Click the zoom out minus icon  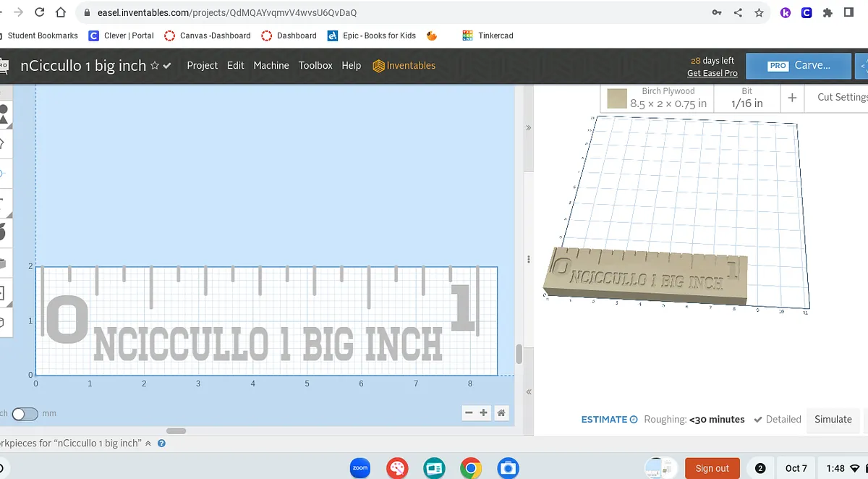(469, 412)
